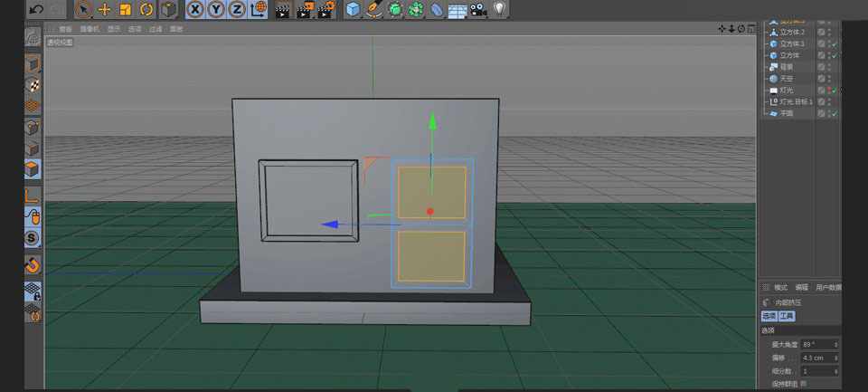Image resolution: width=868 pixels, height=392 pixels.
Task: Add a Camera object
Action: (x=478, y=10)
